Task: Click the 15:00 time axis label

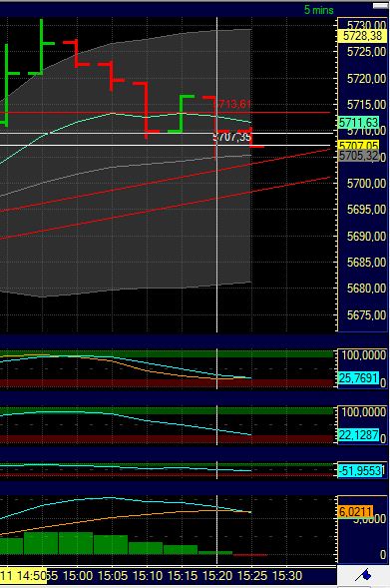Action: pos(78,575)
